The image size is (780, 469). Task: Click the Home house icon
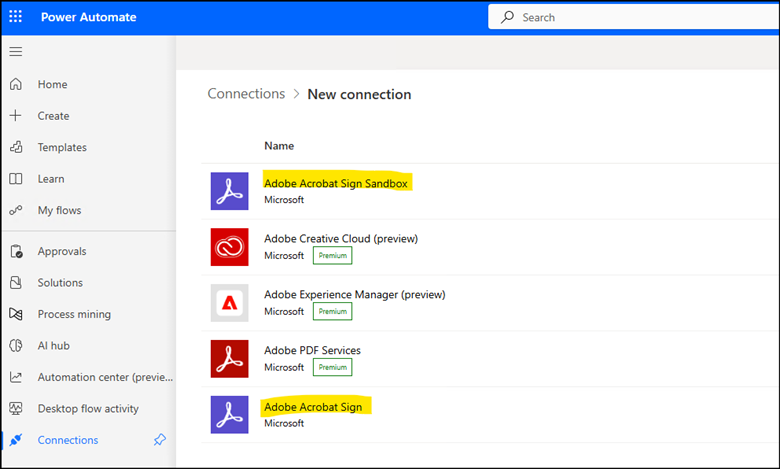pyautogui.click(x=16, y=84)
